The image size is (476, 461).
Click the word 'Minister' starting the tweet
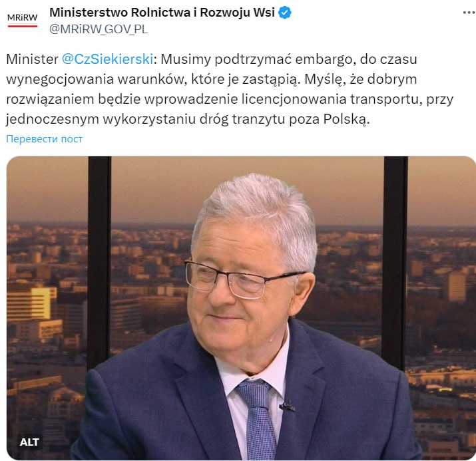click(x=32, y=59)
